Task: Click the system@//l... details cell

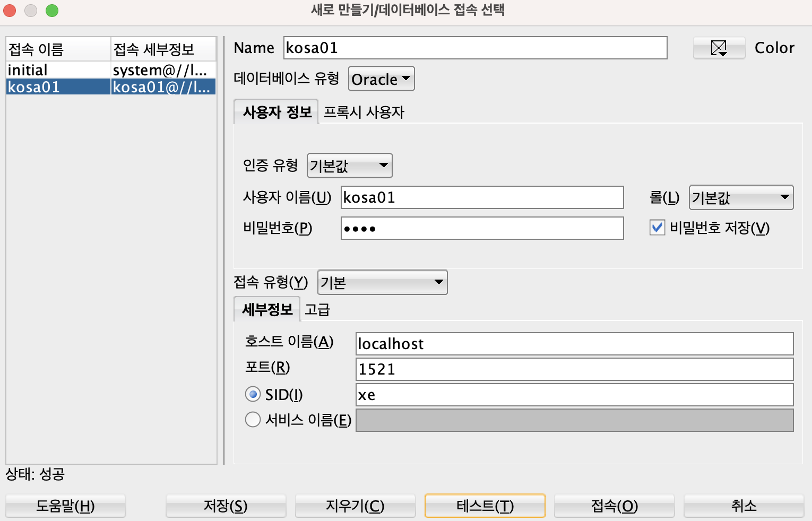Action: [163, 70]
